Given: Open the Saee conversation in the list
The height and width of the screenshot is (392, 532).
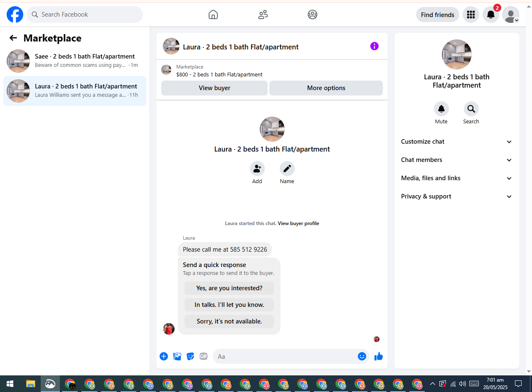Looking at the screenshot, I should [75, 61].
